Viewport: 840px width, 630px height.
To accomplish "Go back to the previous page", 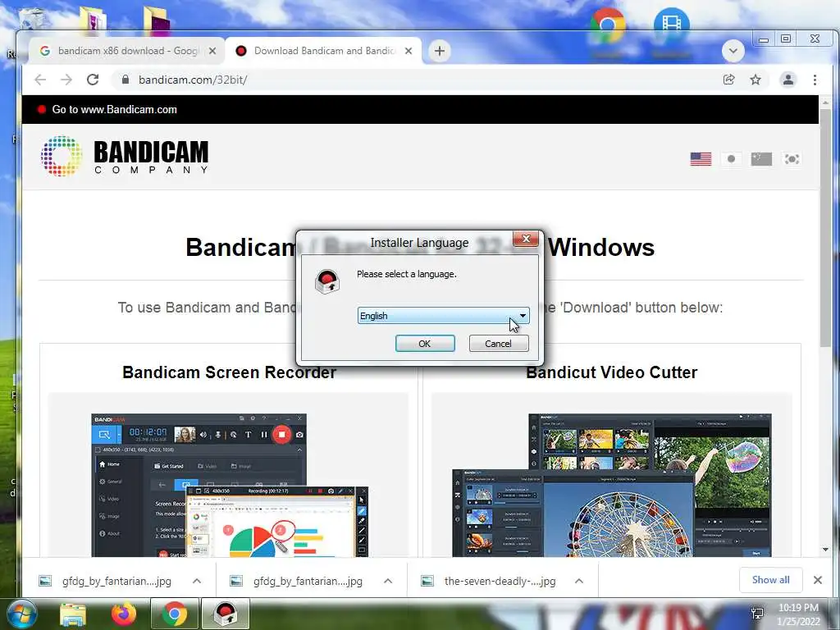I will pos(40,80).
